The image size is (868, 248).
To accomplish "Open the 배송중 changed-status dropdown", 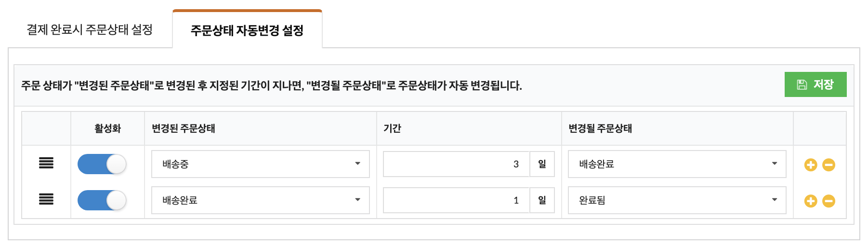I will (x=261, y=164).
